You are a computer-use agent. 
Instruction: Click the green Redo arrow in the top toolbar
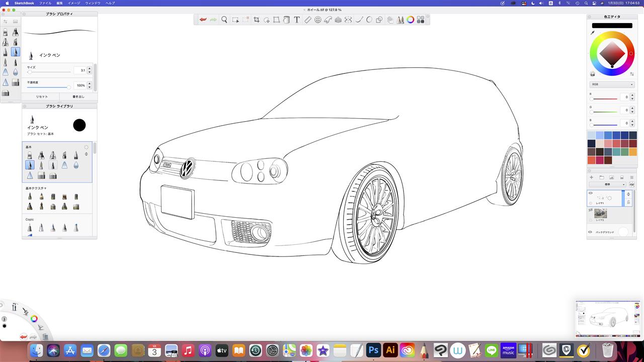pyautogui.click(x=213, y=20)
